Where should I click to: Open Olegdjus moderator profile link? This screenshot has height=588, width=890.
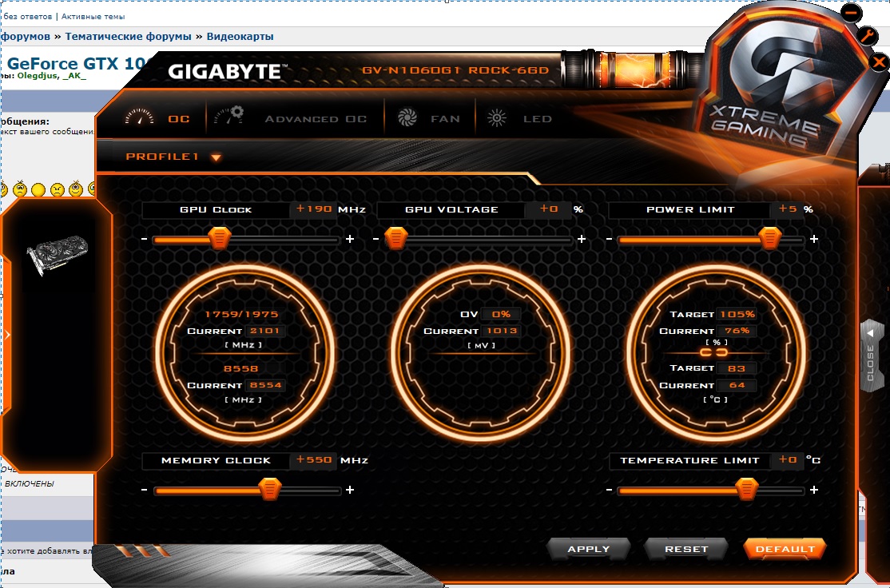(38, 75)
